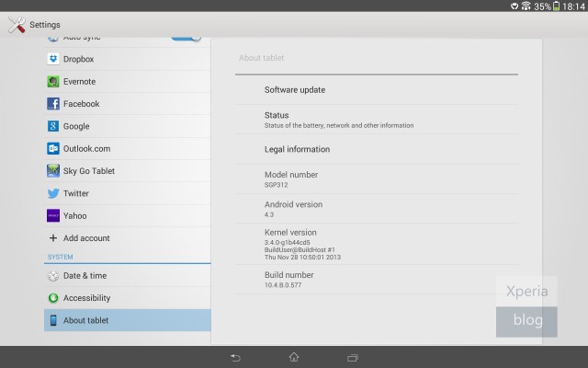Tap the Model number SGP312 row
This screenshot has height=368, width=588.
[x=377, y=179]
